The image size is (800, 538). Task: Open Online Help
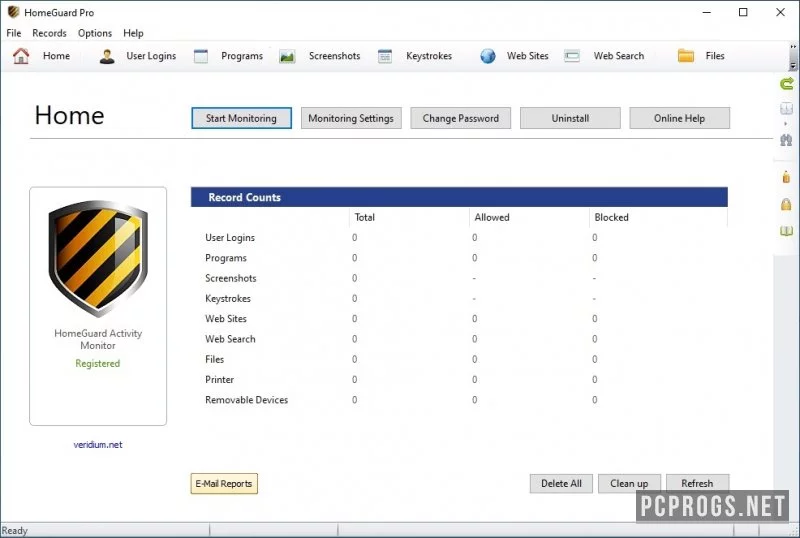(680, 118)
